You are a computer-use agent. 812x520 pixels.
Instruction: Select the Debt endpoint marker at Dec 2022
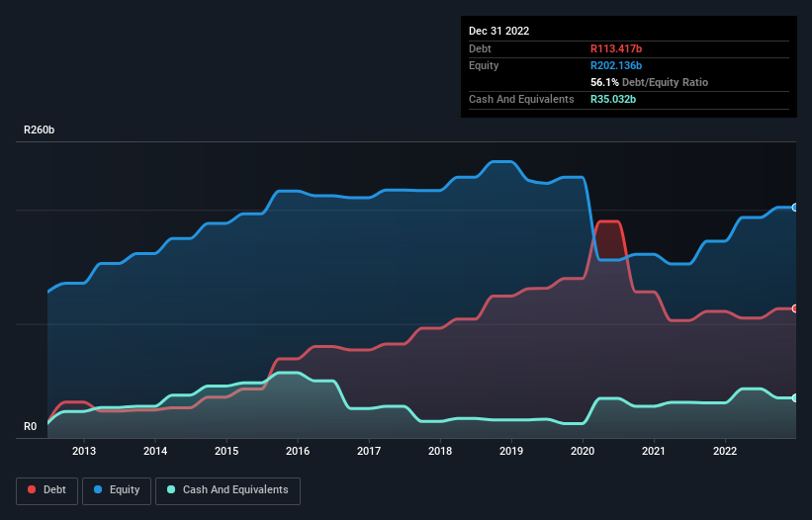click(795, 308)
